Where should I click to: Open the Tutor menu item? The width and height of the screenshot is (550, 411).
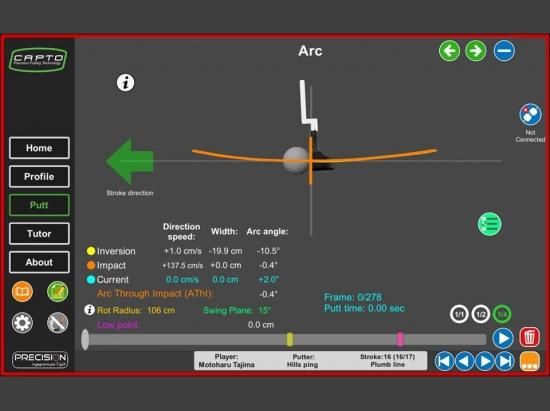39,234
